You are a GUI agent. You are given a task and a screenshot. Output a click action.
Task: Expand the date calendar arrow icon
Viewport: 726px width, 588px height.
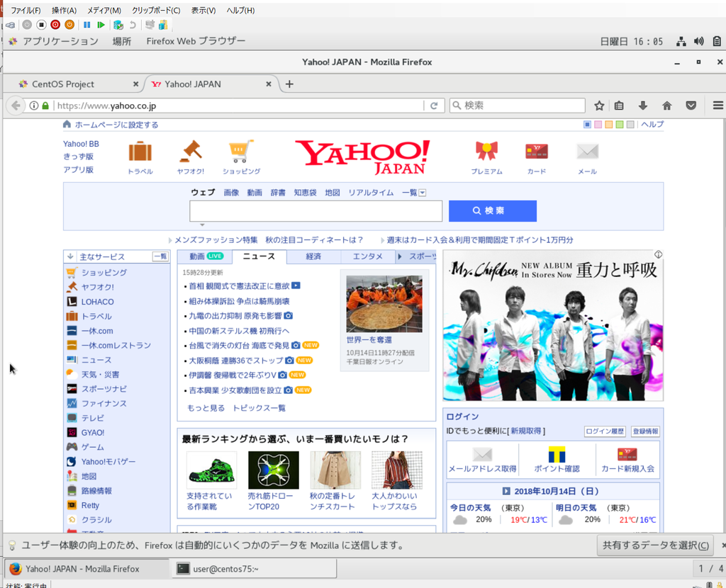(506, 492)
